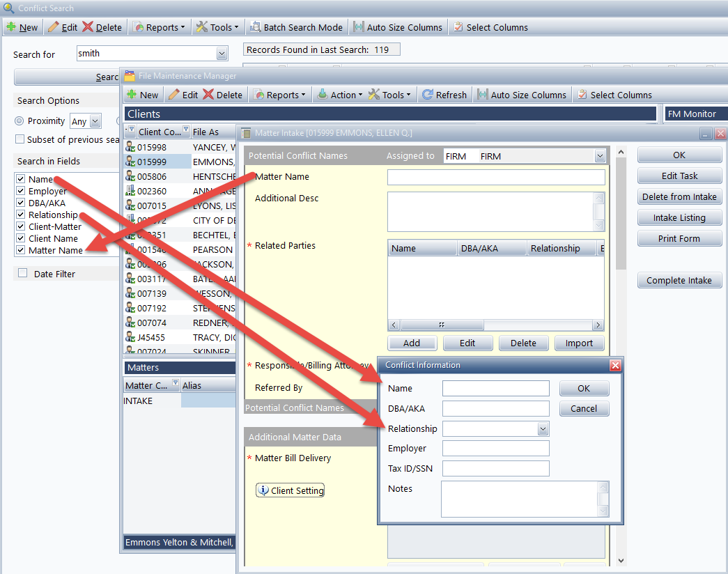Open the Search for dropdown arrow
The image size is (728, 574).
click(222, 54)
